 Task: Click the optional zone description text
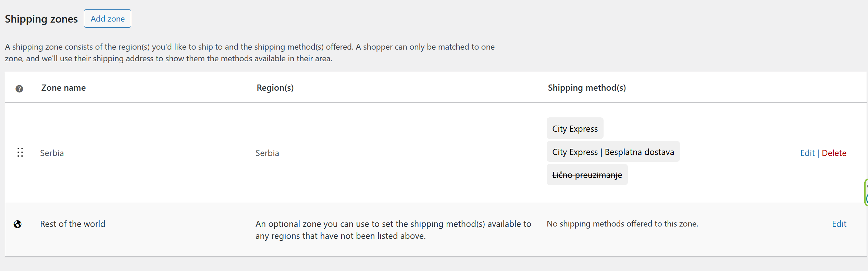tap(393, 230)
